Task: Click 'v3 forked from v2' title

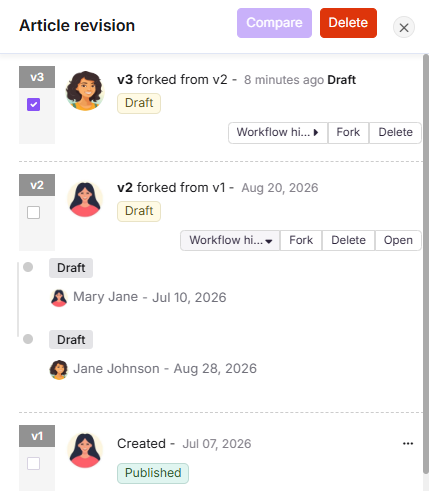Action: pyautogui.click(x=172, y=80)
